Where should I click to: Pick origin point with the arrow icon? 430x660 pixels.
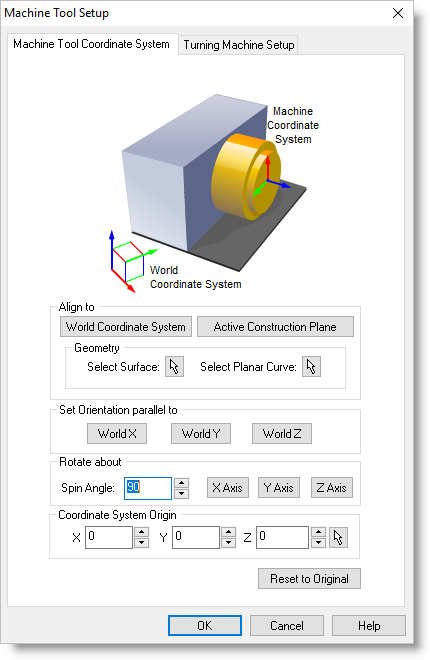(338, 538)
